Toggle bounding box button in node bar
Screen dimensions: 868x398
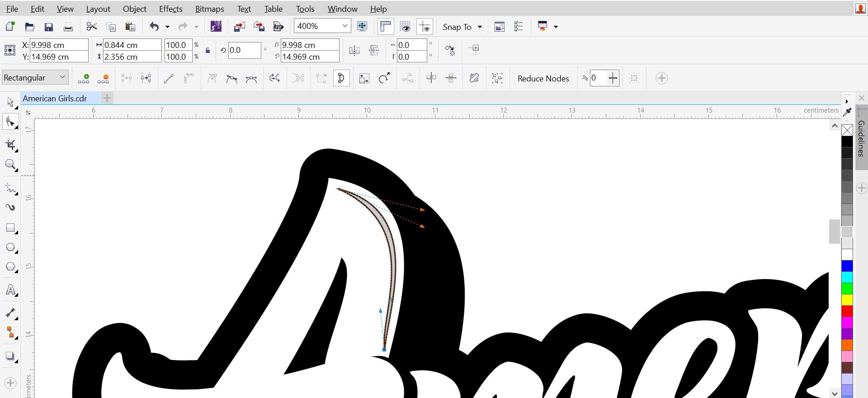[x=634, y=79]
